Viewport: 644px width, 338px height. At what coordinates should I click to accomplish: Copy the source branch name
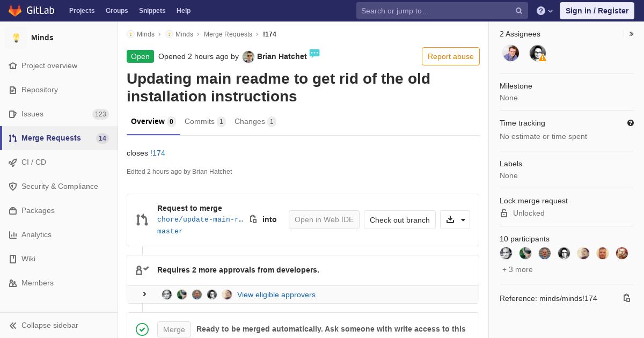click(253, 219)
